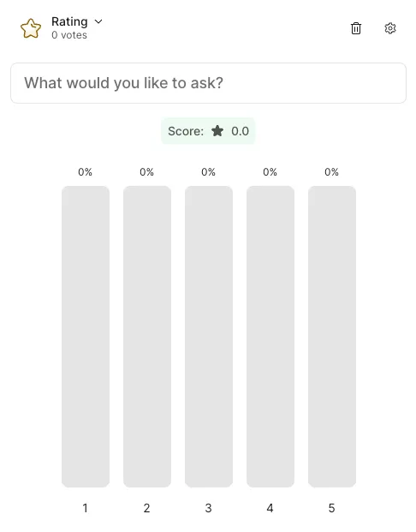Screen dimensions: 416x532
Task: Focus the 'What would you like to ask?' field
Action: (208, 83)
